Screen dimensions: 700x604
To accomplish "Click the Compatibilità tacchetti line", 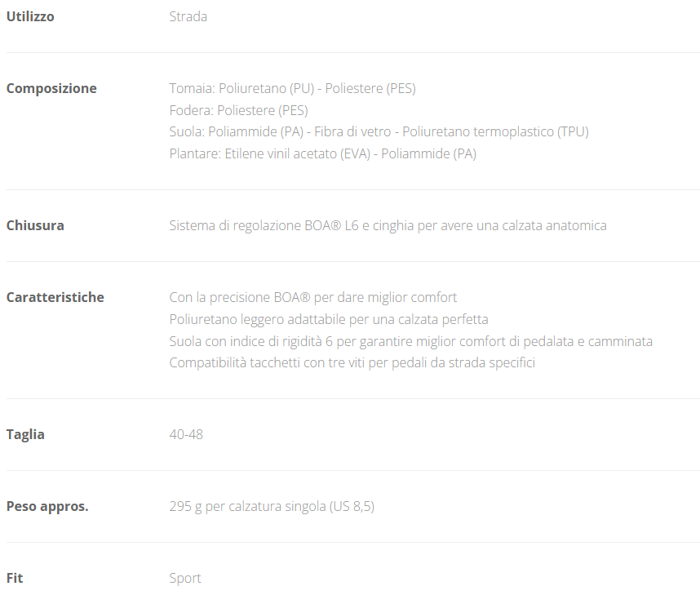I will 352,362.
